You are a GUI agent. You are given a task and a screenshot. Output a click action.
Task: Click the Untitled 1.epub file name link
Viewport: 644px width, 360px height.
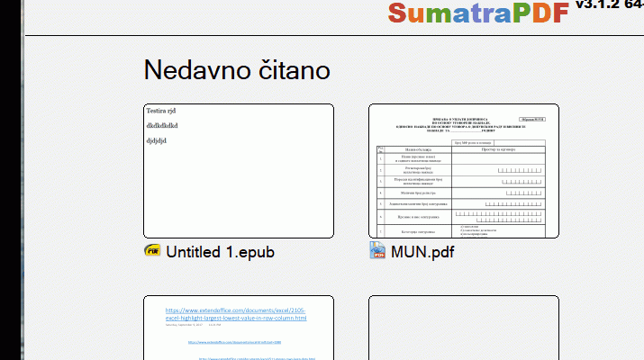tap(220, 252)
